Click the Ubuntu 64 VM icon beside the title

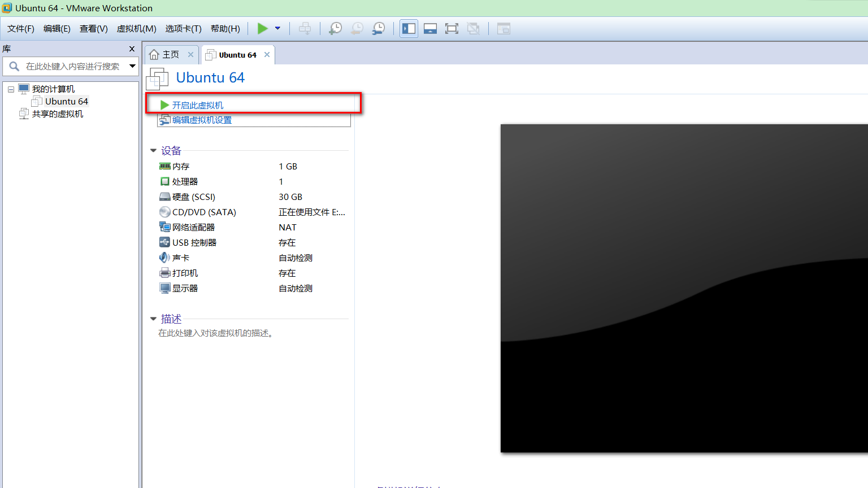[158, 79]
